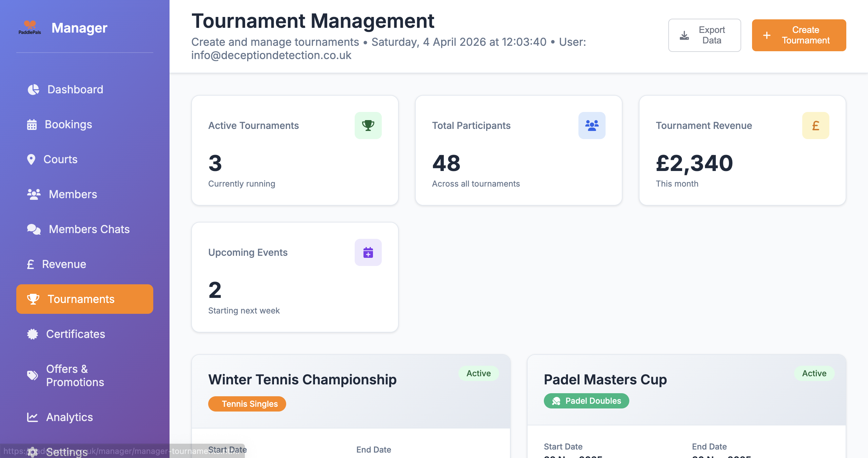Image resolution: width=868 pixels, height=458 pixels.
Task: Click the £2,340 revenue value
Action: [694, 163]
